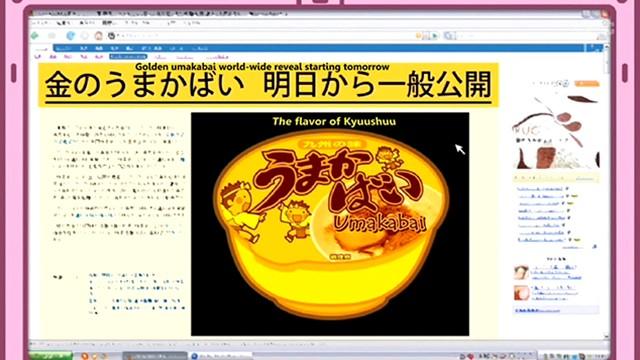This screenshot has width=640, height=360.
Task: Click the blue globe refresh icon
Action: (x=71, y=36)
